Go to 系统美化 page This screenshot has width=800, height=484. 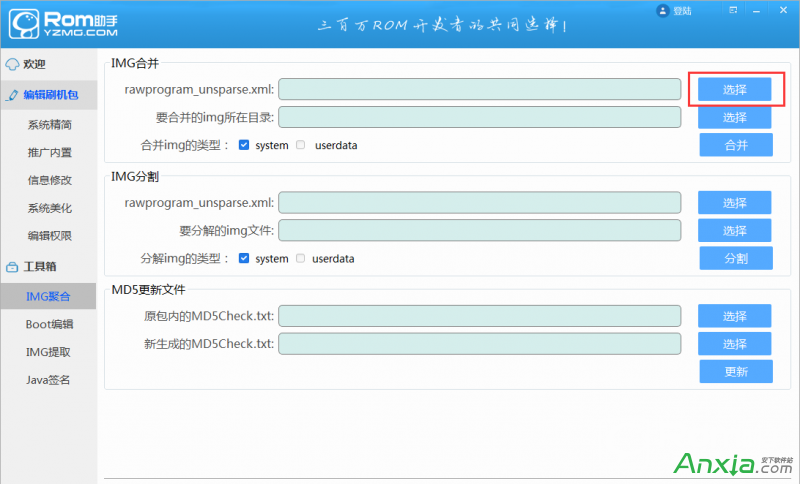(49, 208)
